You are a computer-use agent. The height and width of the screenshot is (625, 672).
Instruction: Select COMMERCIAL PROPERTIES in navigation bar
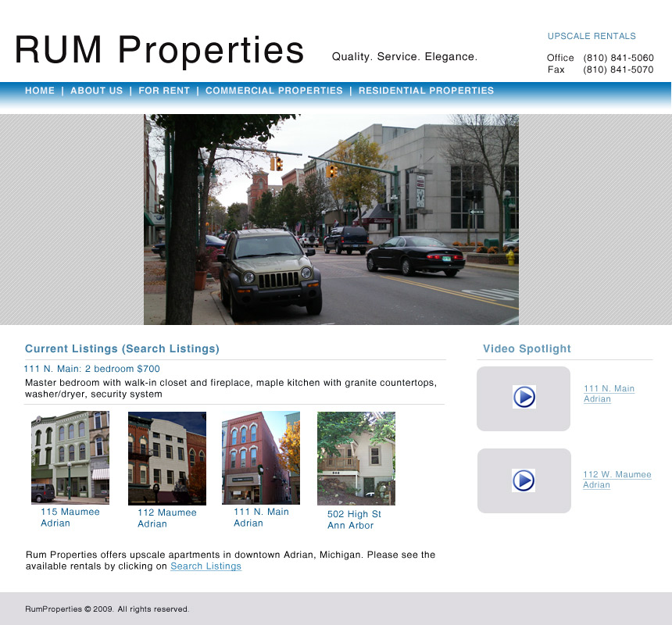tap(273, 91)
